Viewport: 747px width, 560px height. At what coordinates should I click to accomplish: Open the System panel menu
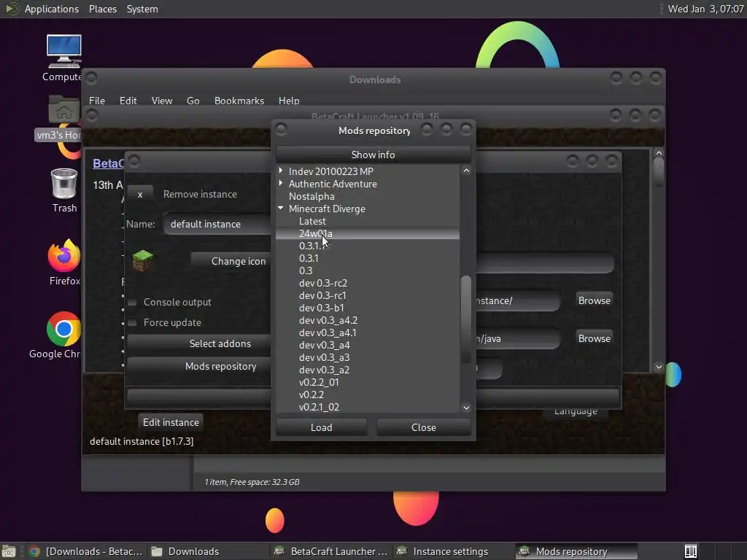coord(142,9)
